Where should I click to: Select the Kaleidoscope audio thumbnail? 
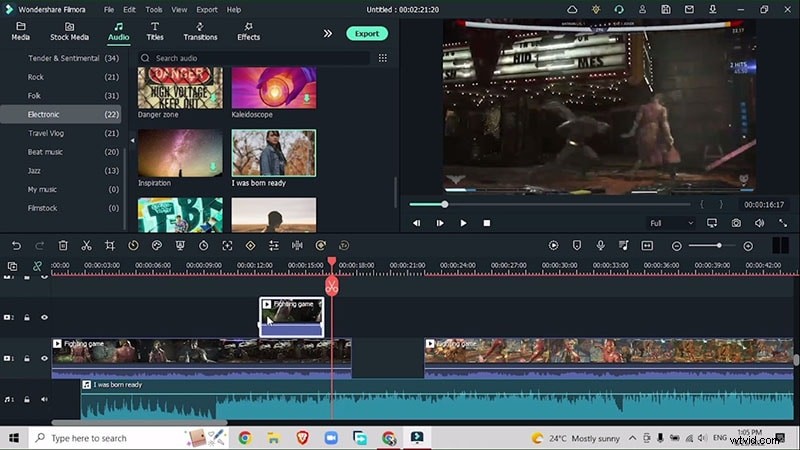tap(273, 88)
